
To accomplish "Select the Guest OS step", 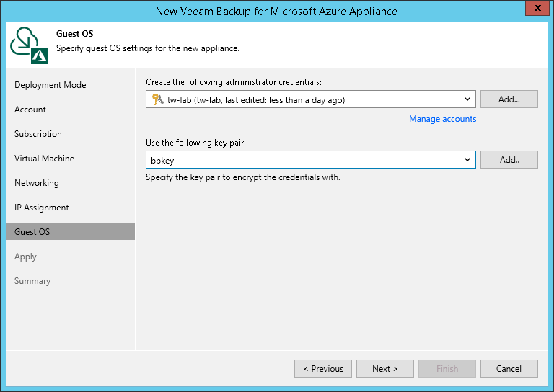I will pyautogui.click(x=70, y=231).
